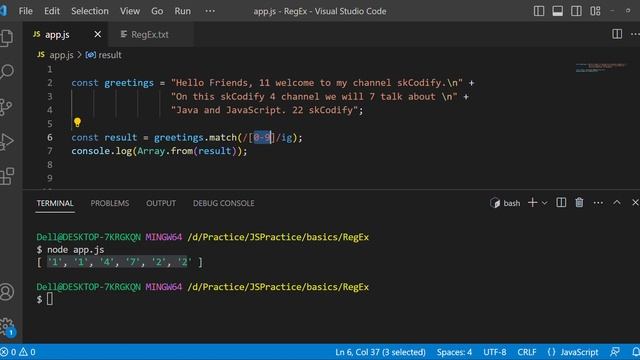This screenshot has width=640, height=360.
Task: Open the Run and Debug view
Action: 7,142
